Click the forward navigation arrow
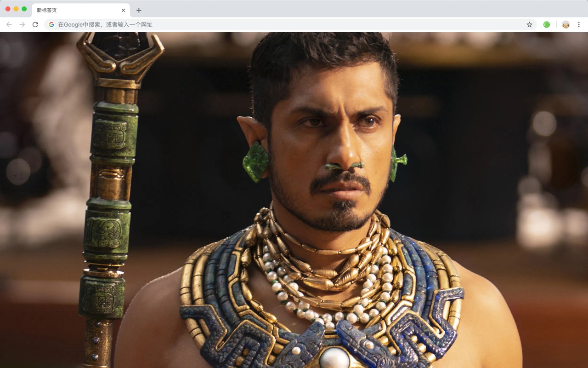The image size is (588, 368). pos(22,24)
